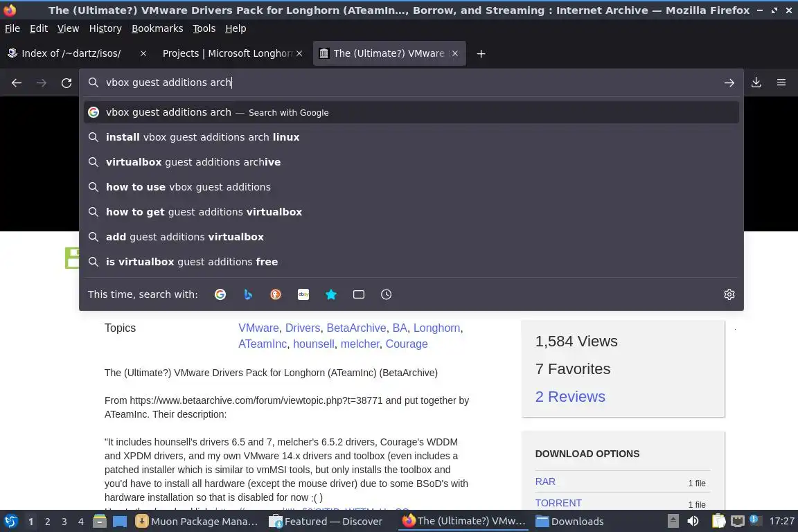This screenshot has width=798, height=532.
Task: Open the clipboard tray icon
Action: [x=718, y=522]
